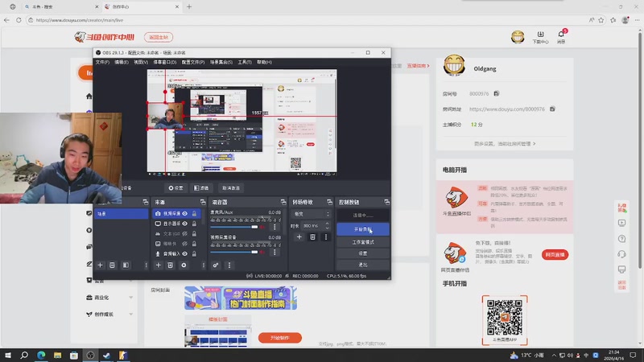This screenshot has width=644, height=362.
Task: Open the OBS 停靠窗口(D) menu
Action: 165,62
